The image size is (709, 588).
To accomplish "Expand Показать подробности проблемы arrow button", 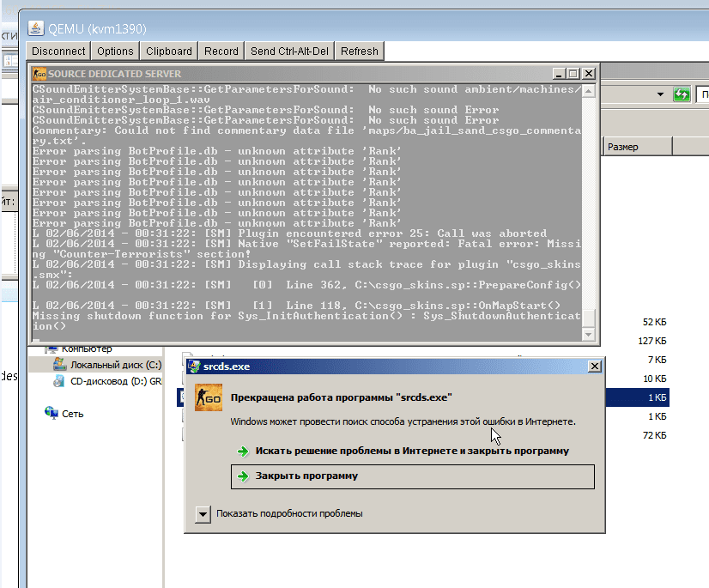I will point(203,514).
